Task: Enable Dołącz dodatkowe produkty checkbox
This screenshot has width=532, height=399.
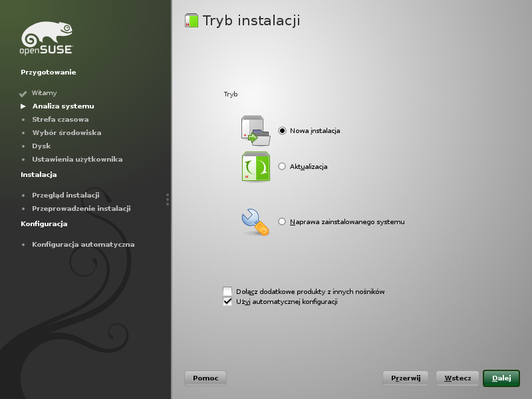Action: [x=228, y=291]
